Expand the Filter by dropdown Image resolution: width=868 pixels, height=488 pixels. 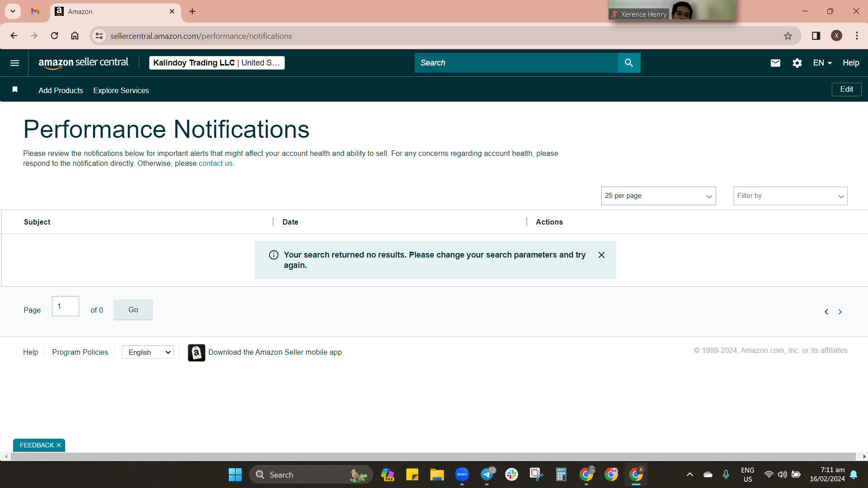791,196
